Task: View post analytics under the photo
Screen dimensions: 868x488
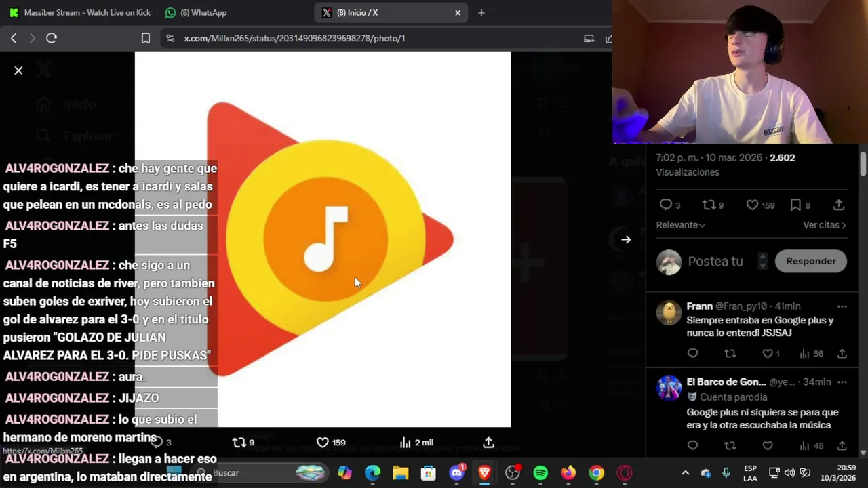Action: 416,443
